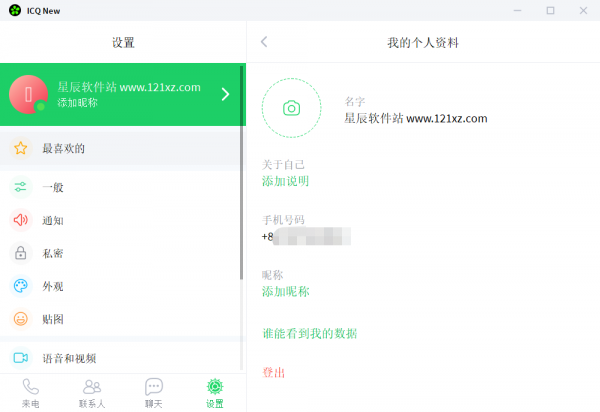This screenshot has height=412, width=600.
Task: Click the speaker icon for 通知
Action: pyautogui.click(x=21, y=220)
